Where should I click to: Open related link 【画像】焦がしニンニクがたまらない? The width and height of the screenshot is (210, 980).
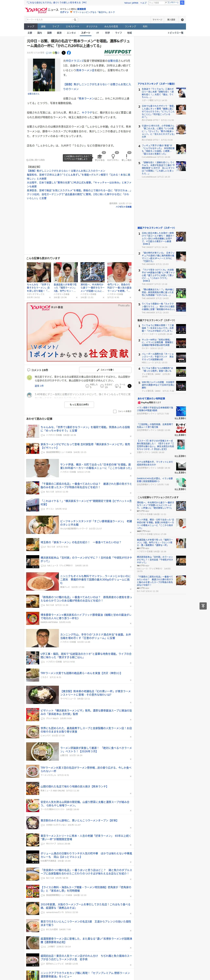coord(66,171)
